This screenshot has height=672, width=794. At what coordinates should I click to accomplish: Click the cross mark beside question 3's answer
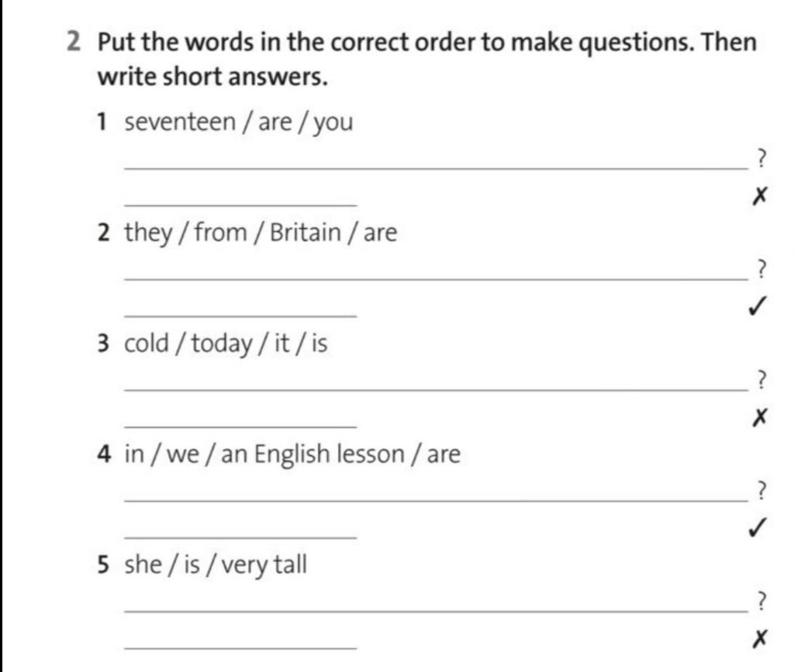(760, 418)
